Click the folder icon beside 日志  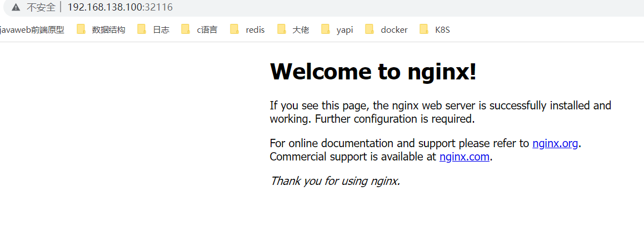click(x=142, y=29)
